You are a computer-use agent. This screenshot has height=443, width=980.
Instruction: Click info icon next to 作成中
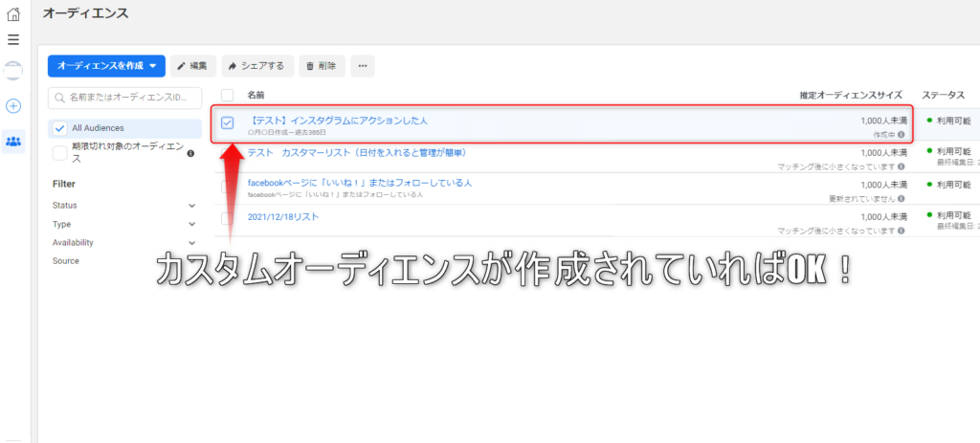point(902,134)
